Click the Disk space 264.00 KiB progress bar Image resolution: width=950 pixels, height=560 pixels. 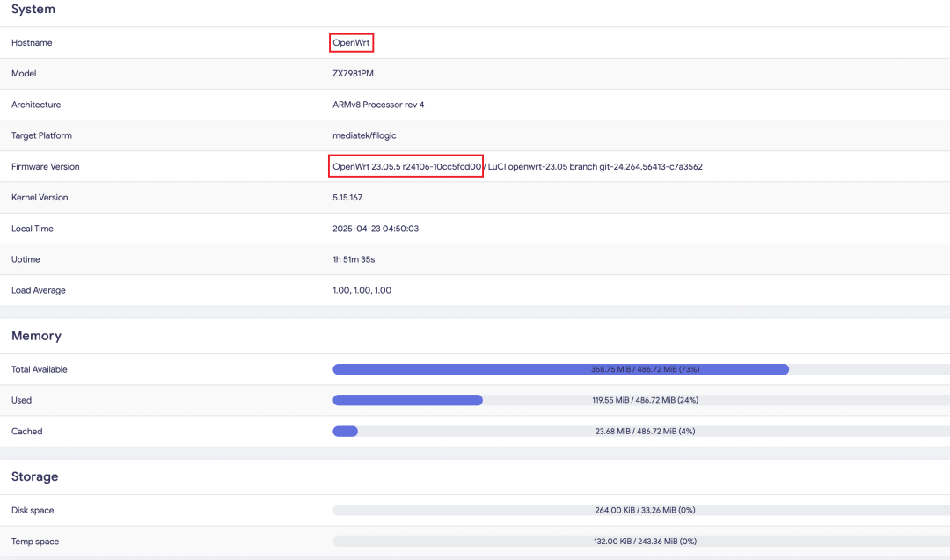[641, 511]
